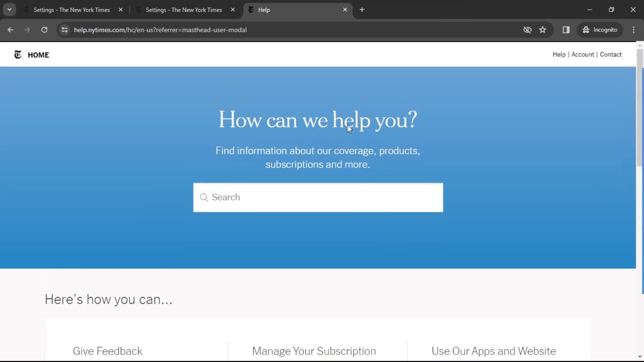Click the browser back navigation arrow
This screenshot has height=362, width=644.
11,30
